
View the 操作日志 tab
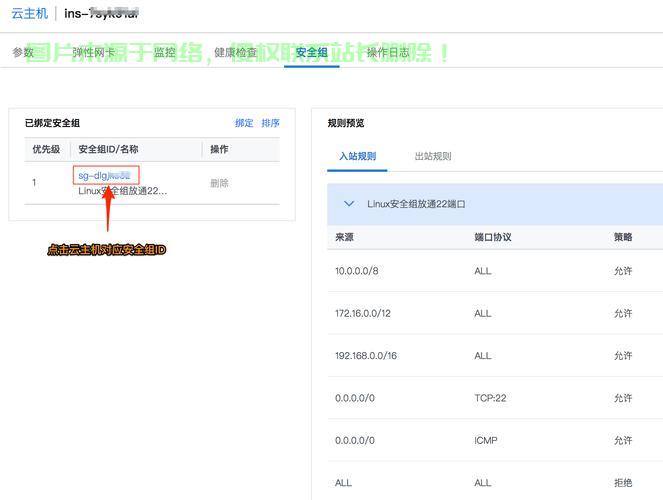coord(388,53)
